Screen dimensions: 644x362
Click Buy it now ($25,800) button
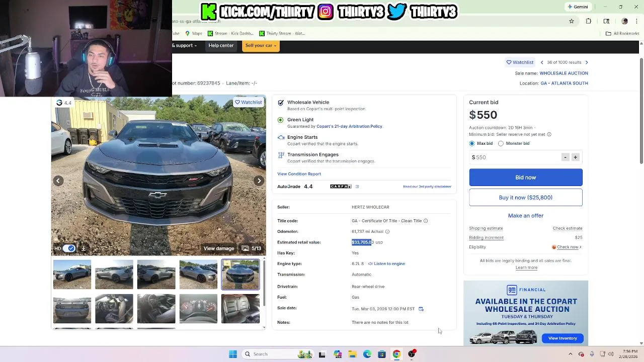526,198
